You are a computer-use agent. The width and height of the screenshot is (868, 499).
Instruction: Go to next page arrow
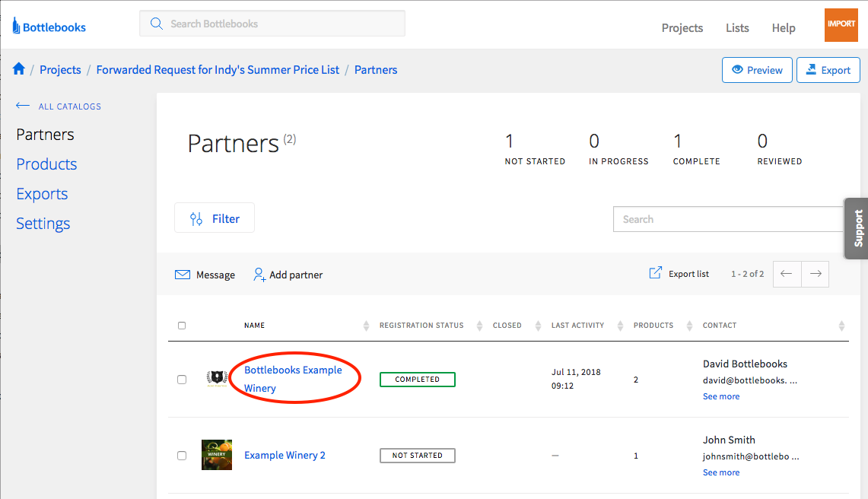click(x=816, y=274)
